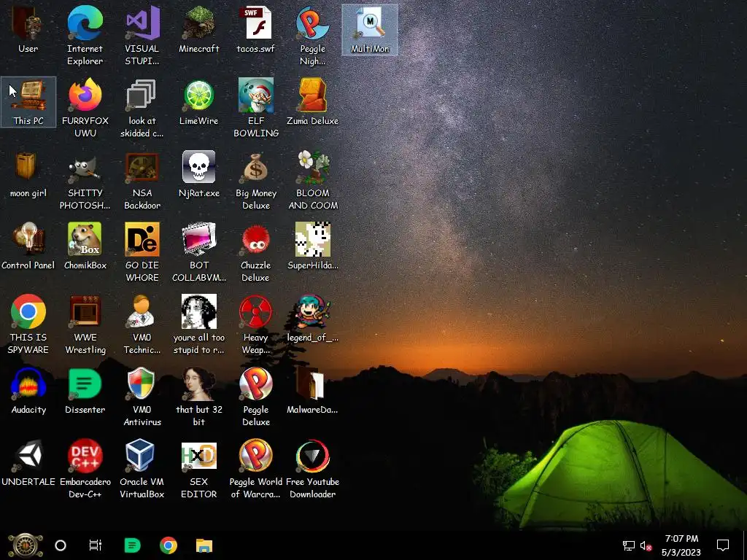
Task: Open Dissenter from the taskbar
Action: [132, 545]
